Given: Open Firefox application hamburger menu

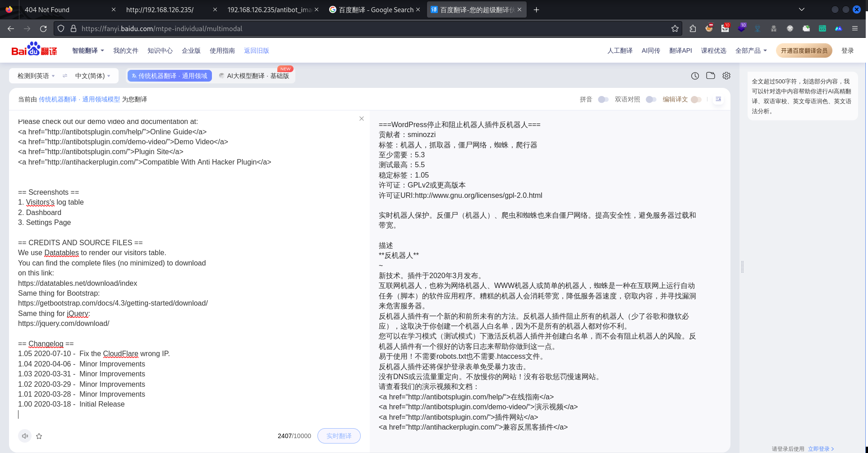Looking at the screenshot, I should 855,28.
